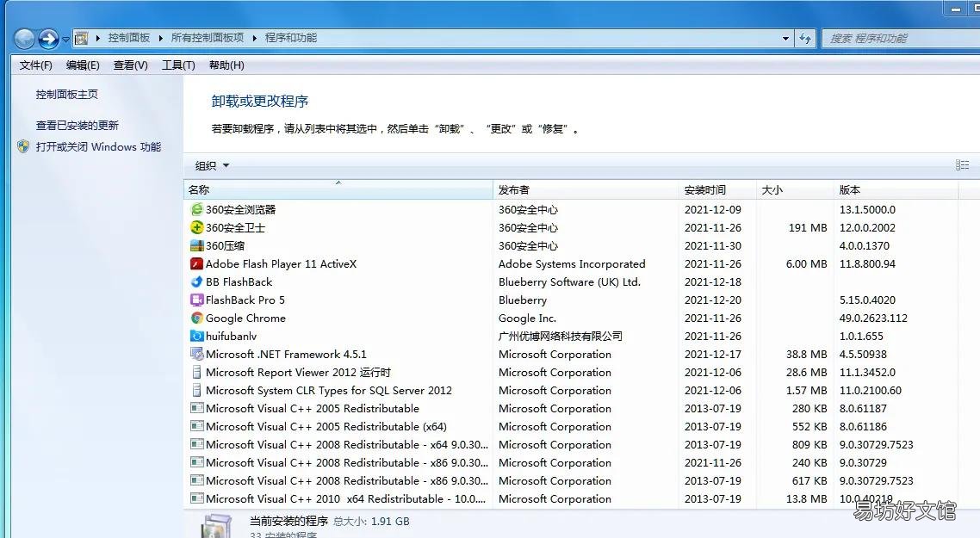Click the Visual C++ 2005 Redistributable (x64) icon

197,427
